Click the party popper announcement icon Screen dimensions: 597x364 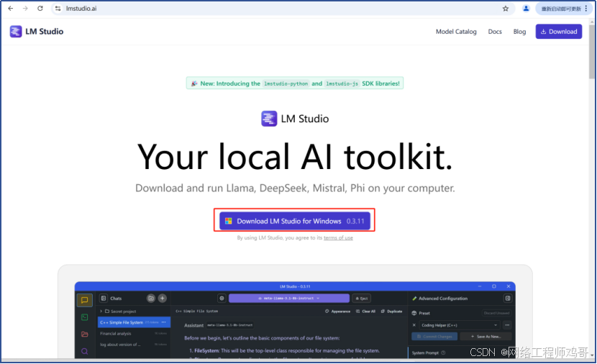[194, 83]
